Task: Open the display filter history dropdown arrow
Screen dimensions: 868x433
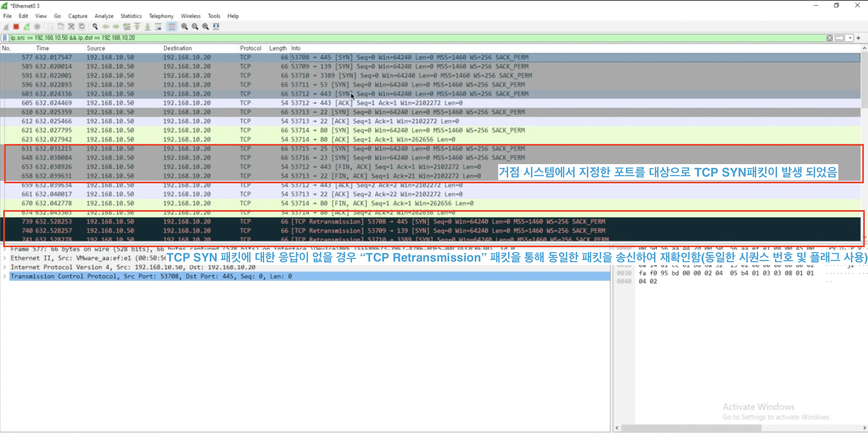Action: tap(850, 38)
